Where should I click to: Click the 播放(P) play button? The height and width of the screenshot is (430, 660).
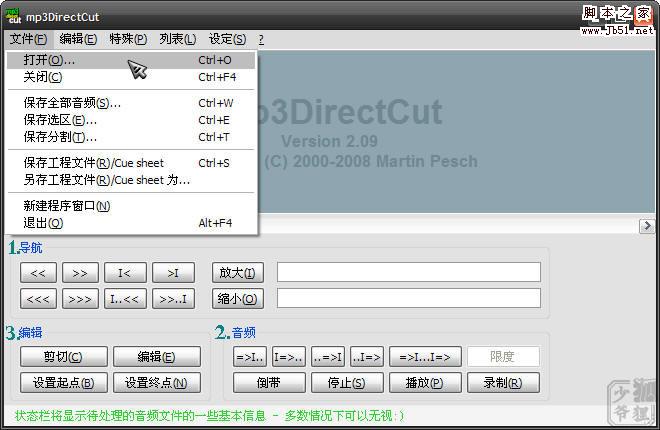[x=425, y=382]
